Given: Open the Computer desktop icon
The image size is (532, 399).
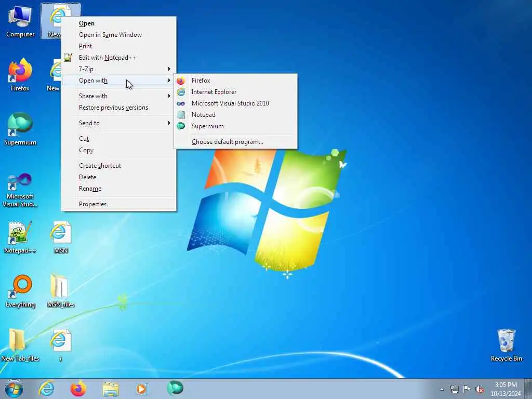Looking at the screenshot, I should coord(20,20).
